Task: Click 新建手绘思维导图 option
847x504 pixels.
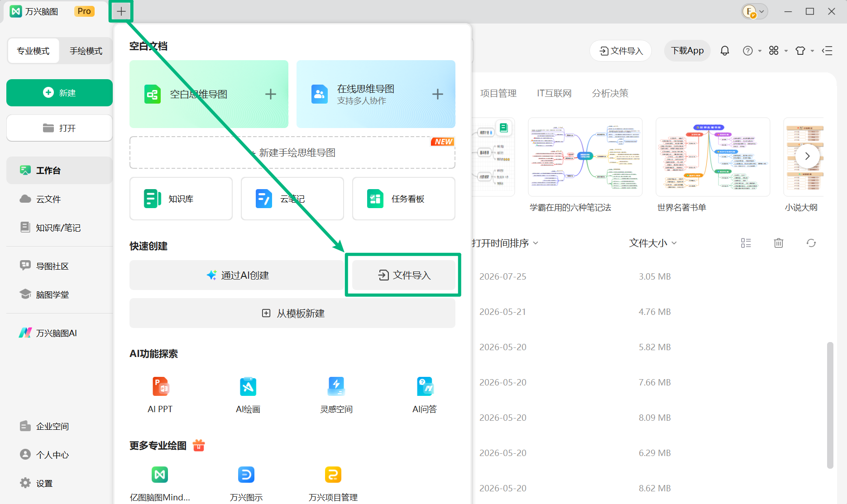Action: 292,152
